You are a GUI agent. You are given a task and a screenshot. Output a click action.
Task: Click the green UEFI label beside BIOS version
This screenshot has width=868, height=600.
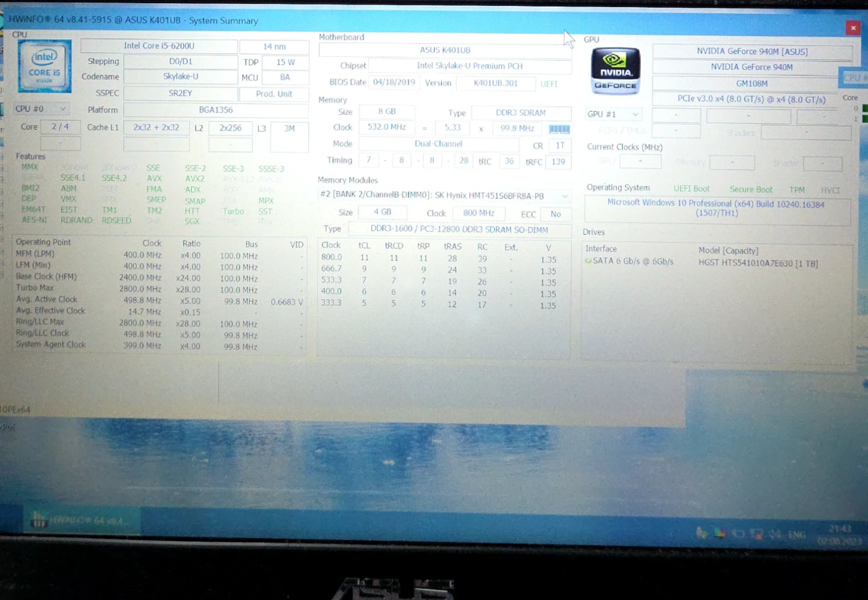point(549,84)
